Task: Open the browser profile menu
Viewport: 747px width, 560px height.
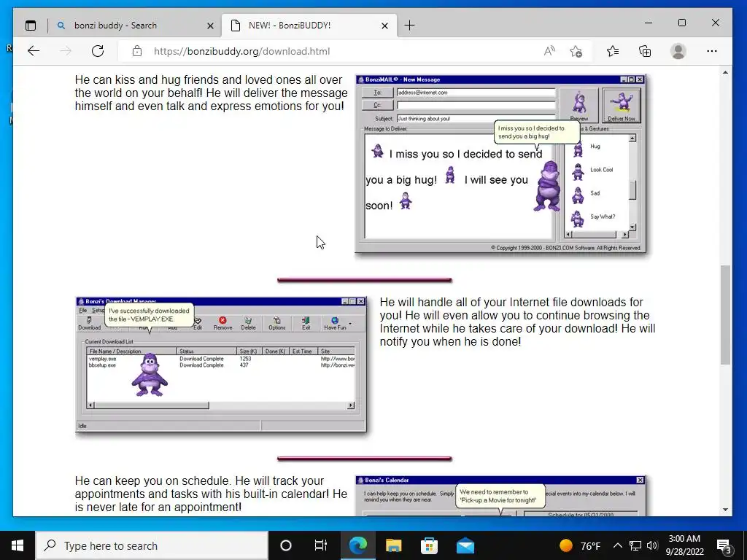Action: click(x=678, y=51)
